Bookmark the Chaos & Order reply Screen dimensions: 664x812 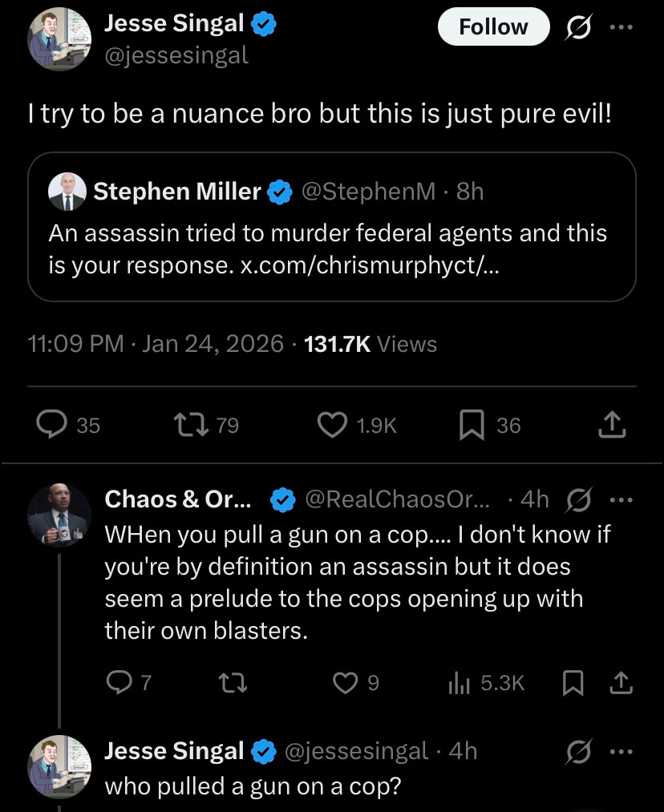572,682
